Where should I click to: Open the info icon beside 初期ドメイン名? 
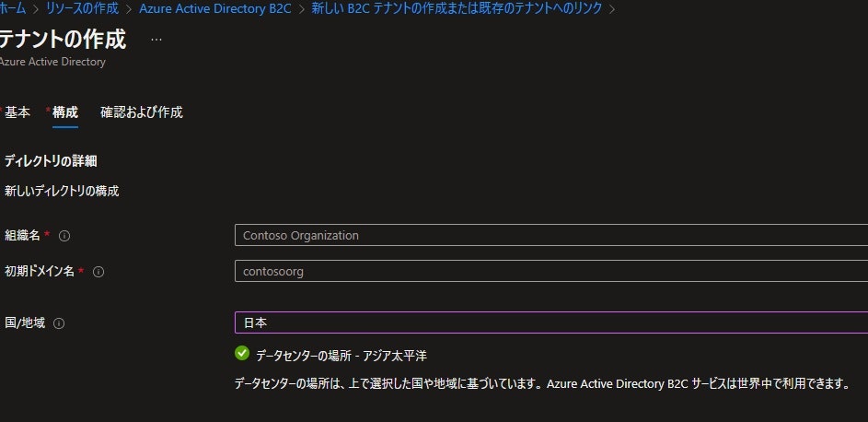pos(98,272)
